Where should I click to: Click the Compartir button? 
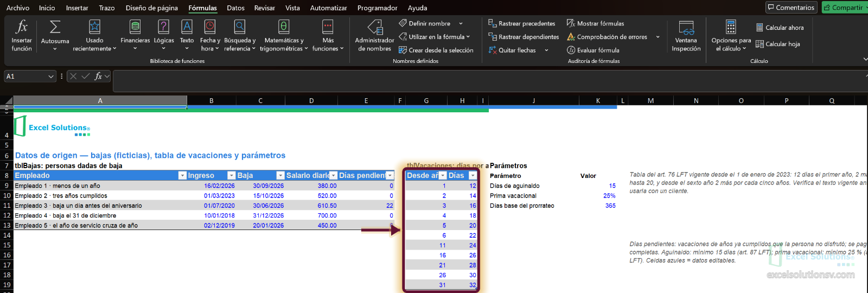[x=844, y=8]
